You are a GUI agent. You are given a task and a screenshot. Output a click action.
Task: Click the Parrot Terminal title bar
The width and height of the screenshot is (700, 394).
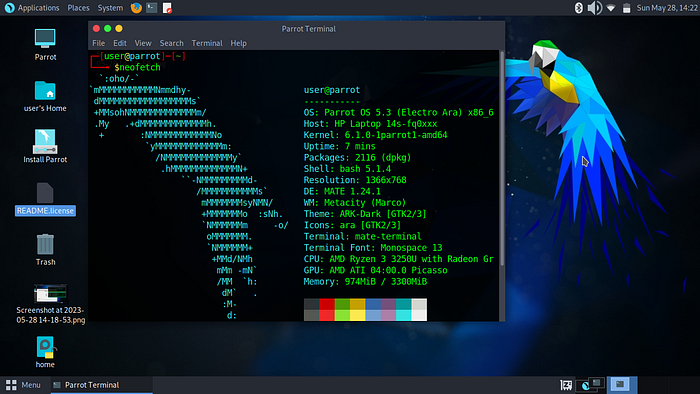(296, 29)
